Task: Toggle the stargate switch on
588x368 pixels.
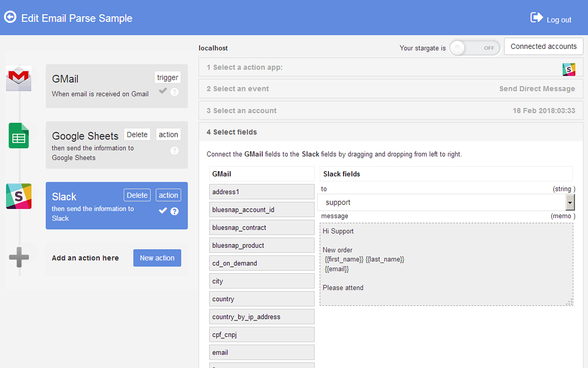Action: (x=474, y=48)
